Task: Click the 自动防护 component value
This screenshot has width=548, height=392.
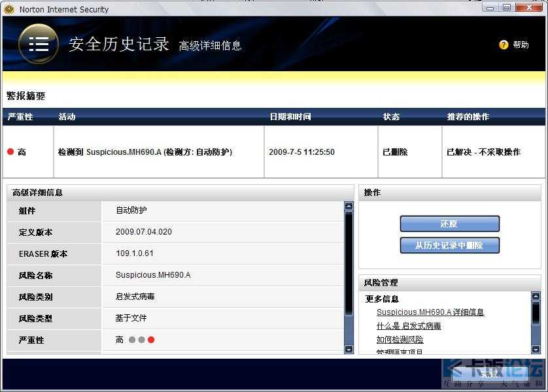Action: pos(131,210)
